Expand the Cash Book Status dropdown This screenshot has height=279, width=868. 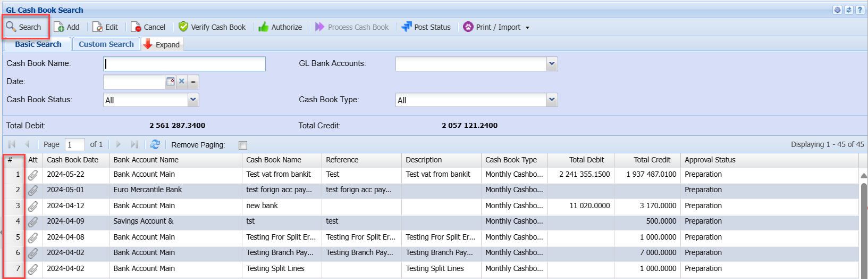coord(193,100)
